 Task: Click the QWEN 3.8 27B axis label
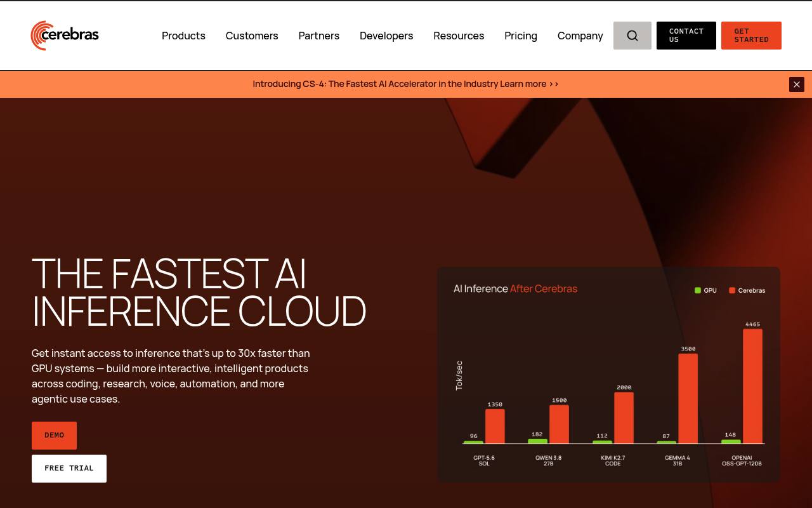click(548, 460)
